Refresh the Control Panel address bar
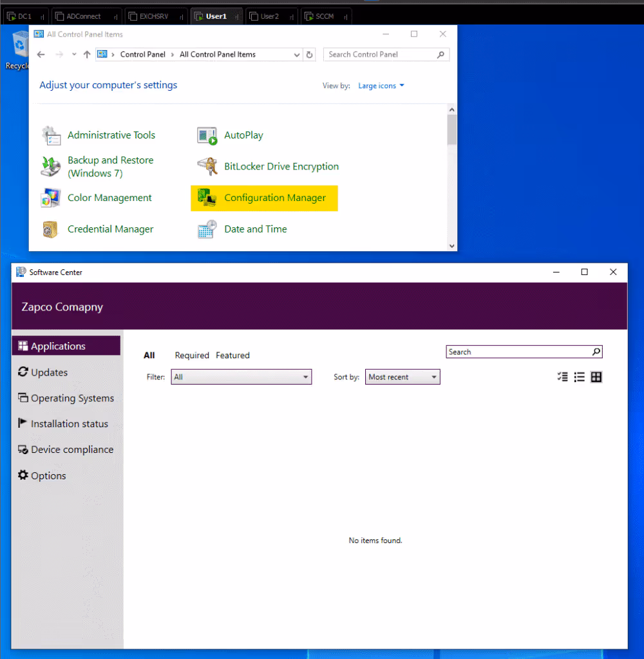Screen dimensions: 644x659 tap(310, 55)
